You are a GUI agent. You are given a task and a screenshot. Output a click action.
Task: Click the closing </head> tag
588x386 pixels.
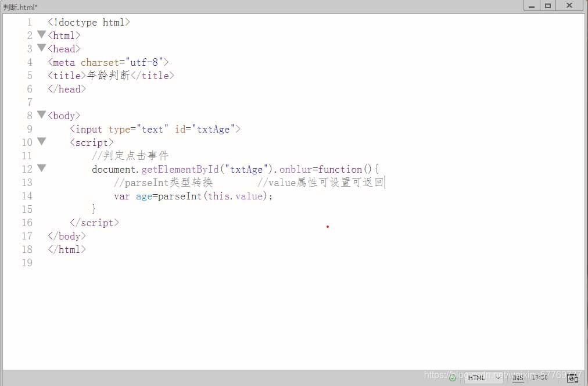pos(67,90)
